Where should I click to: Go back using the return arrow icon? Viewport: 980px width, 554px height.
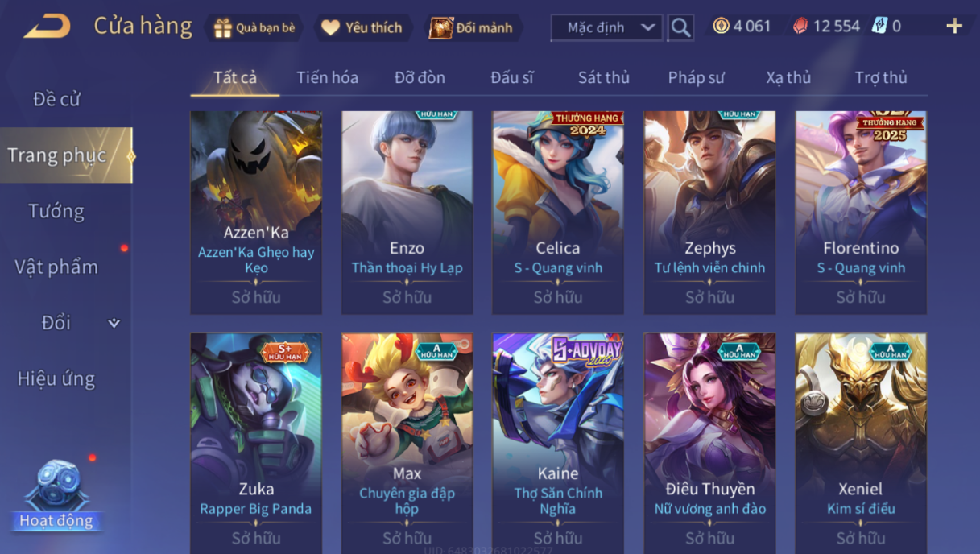pyautogui.click(x=47, y=27)
